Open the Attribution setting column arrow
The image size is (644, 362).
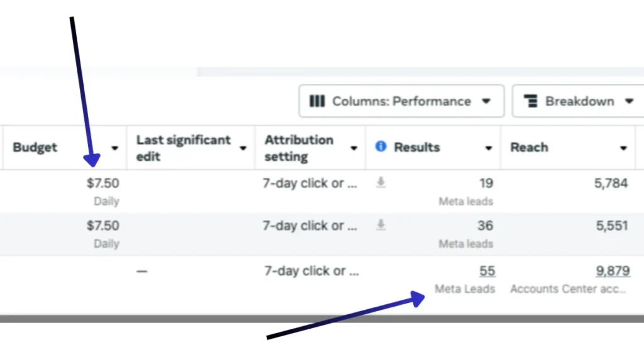click(354, 148)
